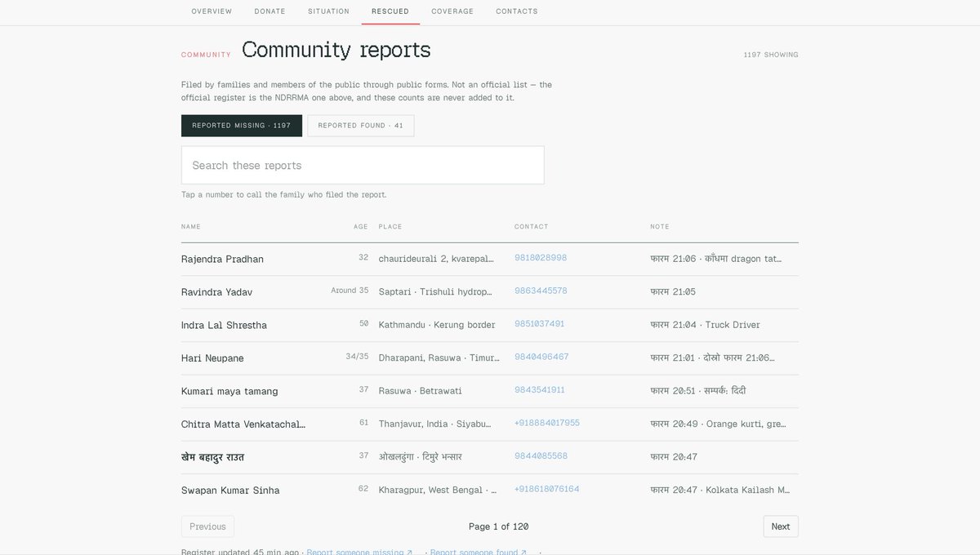980x555 pixels.
Task: Click the dragon tat… note cell
Action: tap(716, 259)
